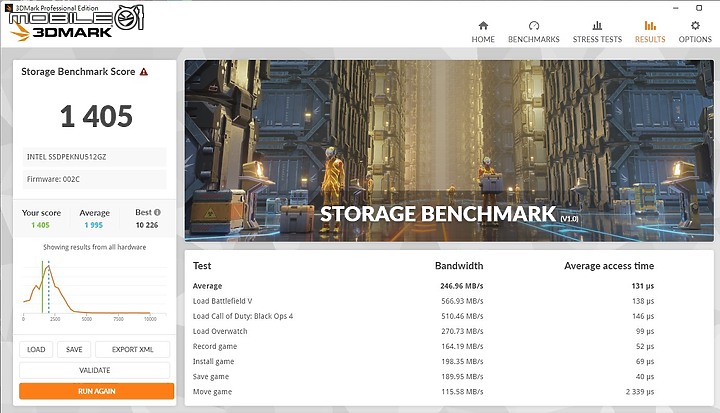This screenshot has height=413, width=720.
Task: Click the Load Battlefield V row
Action: coord(423,301)
